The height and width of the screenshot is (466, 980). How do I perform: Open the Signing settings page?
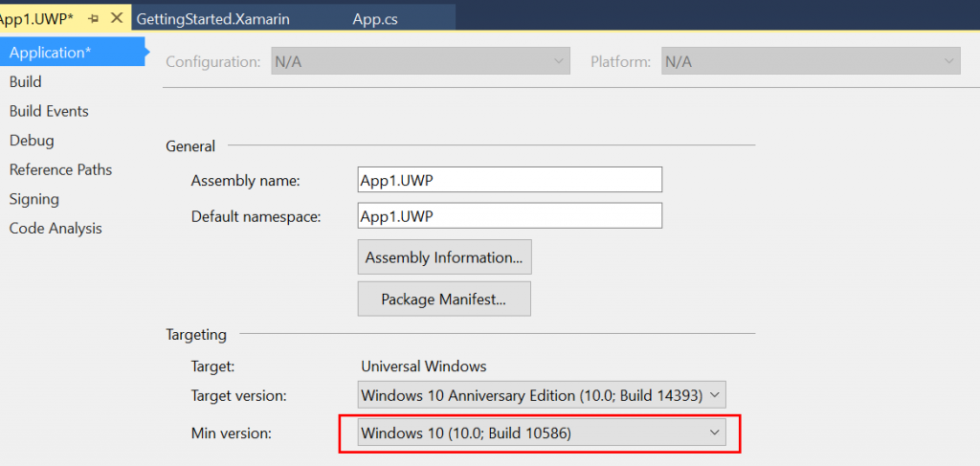click(x=33, y=199)
